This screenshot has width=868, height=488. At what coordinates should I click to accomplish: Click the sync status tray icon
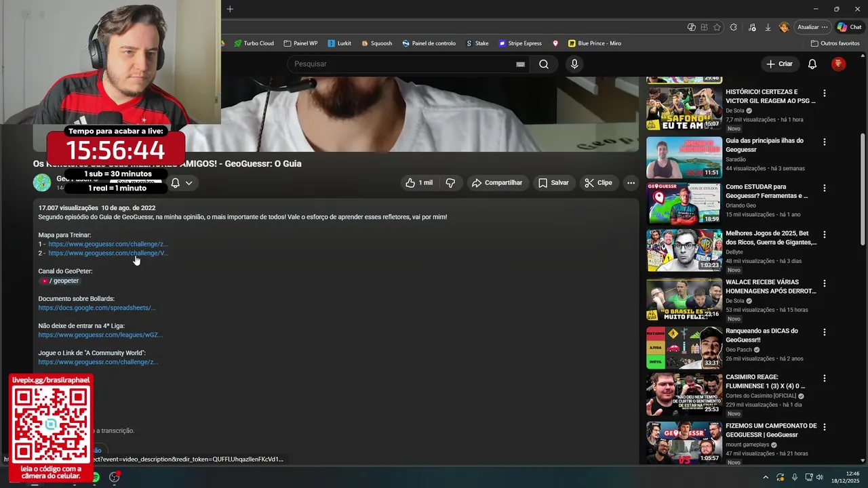coord(780,477)
